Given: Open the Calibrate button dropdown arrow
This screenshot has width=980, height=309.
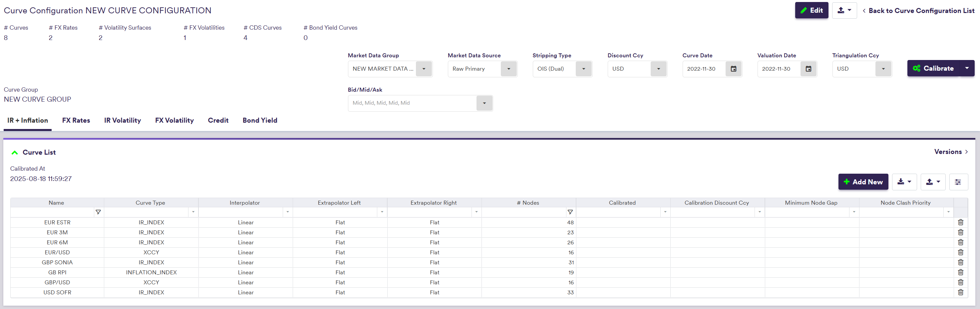Looking at the screenshot, I should (x=966, y=68).
